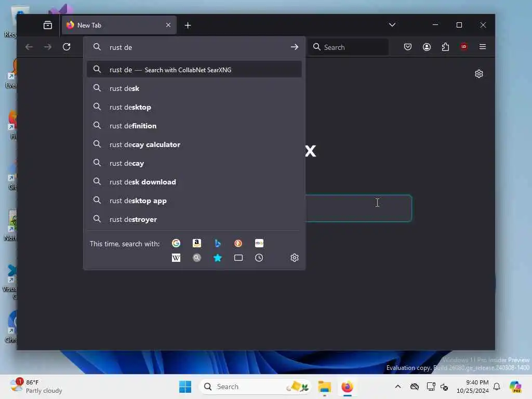Go back to the previous page
532x399 pixels.
[x=29, y=47]
